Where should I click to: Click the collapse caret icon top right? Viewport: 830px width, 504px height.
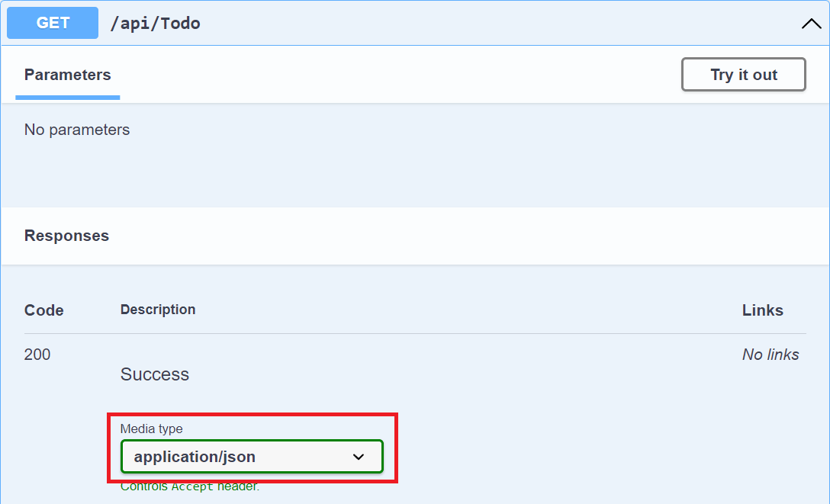tap(811, 23)
